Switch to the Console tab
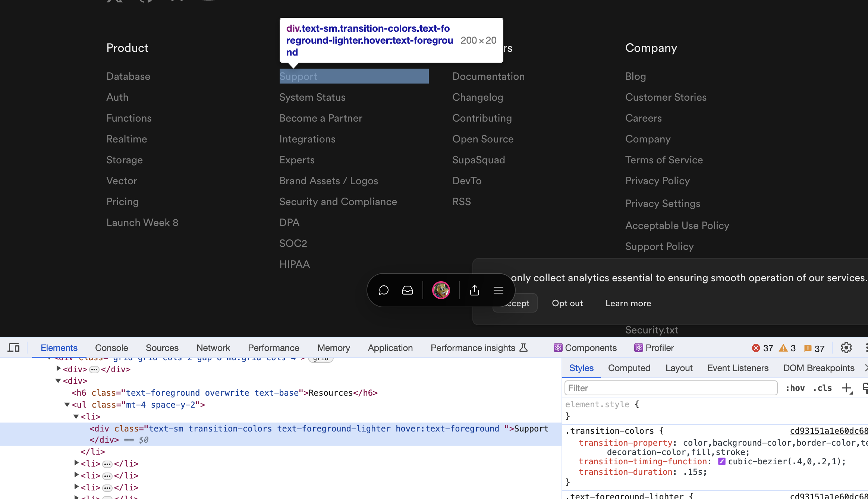Viewport: 868px width, 499px height. (x=111, y=348)
